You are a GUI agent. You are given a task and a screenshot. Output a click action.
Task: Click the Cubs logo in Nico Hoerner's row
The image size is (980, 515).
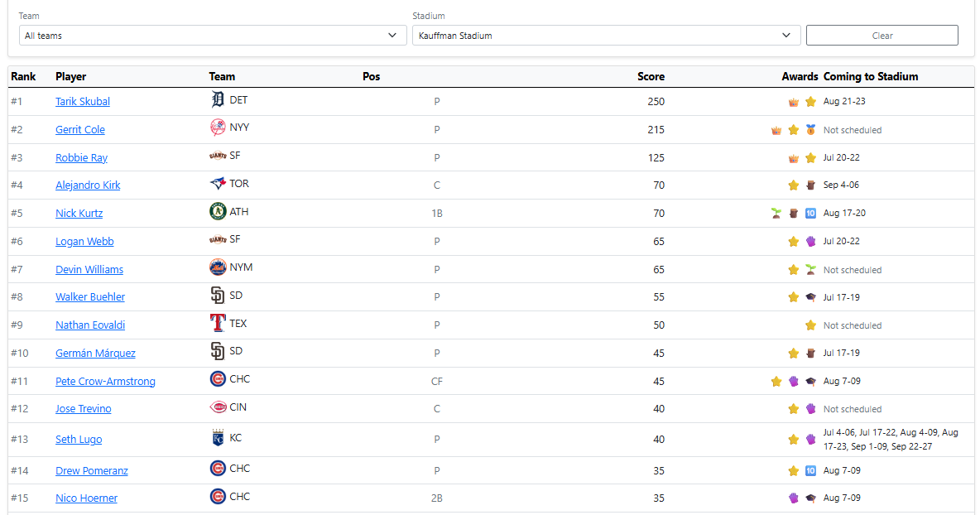coord(218,496)
